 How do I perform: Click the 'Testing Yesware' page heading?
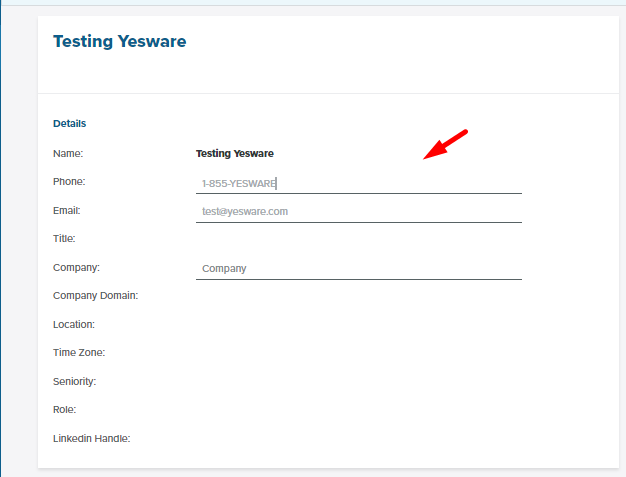point(120,42)
